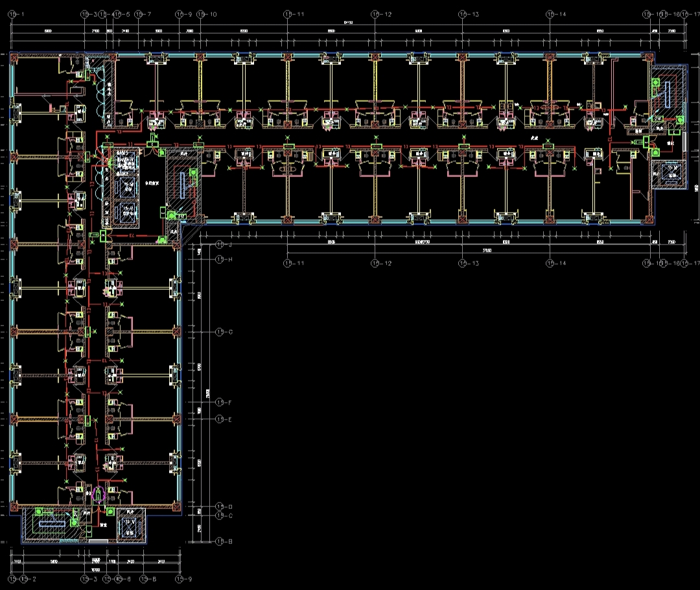Select grid axis bubble 15-1
Screen dimensions: 700x590
click(x=12, y=14)
